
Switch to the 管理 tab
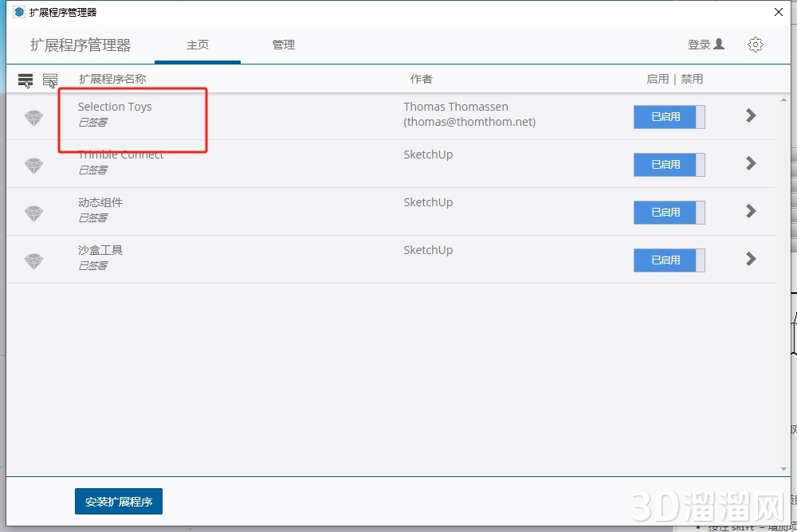284,45
